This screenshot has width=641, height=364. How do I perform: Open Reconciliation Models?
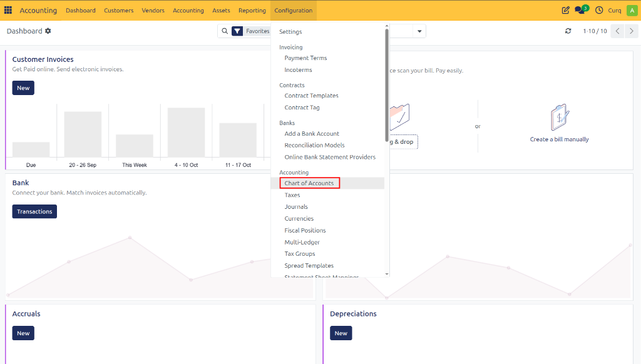[x=314, y=145]
